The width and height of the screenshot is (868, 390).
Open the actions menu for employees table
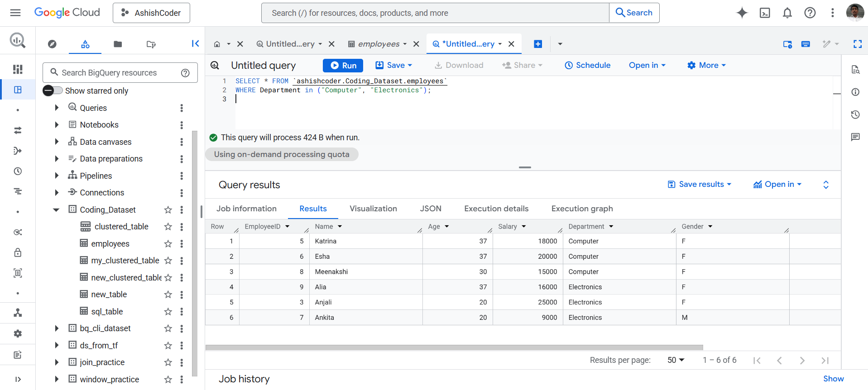(182, 244)
